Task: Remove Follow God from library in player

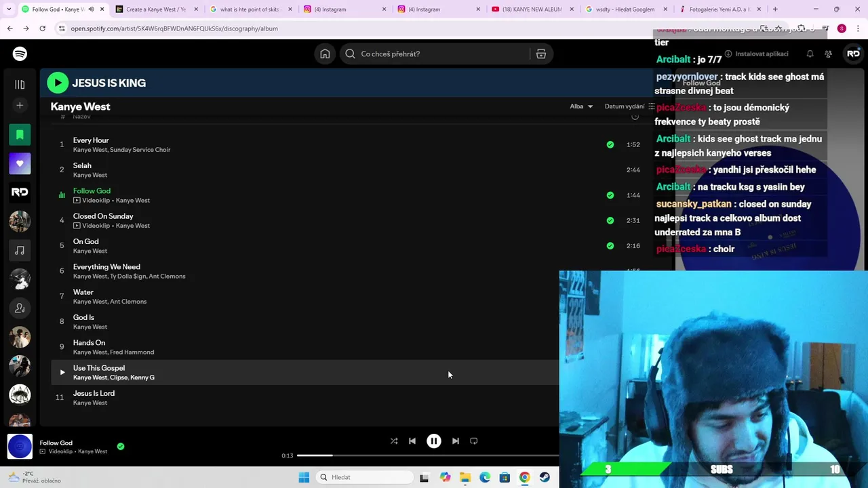Action: coord(121,446)
